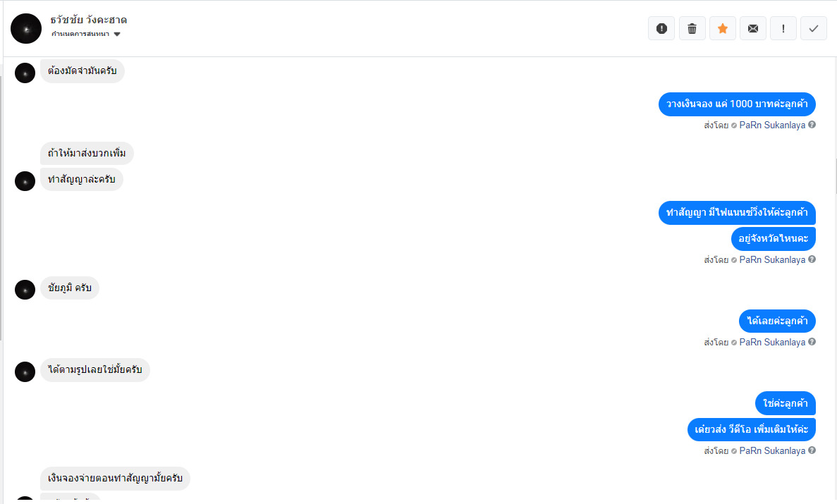Click the exclamation mark follow-up button
This screenshot has height=504, width=837.
[783, 28]
